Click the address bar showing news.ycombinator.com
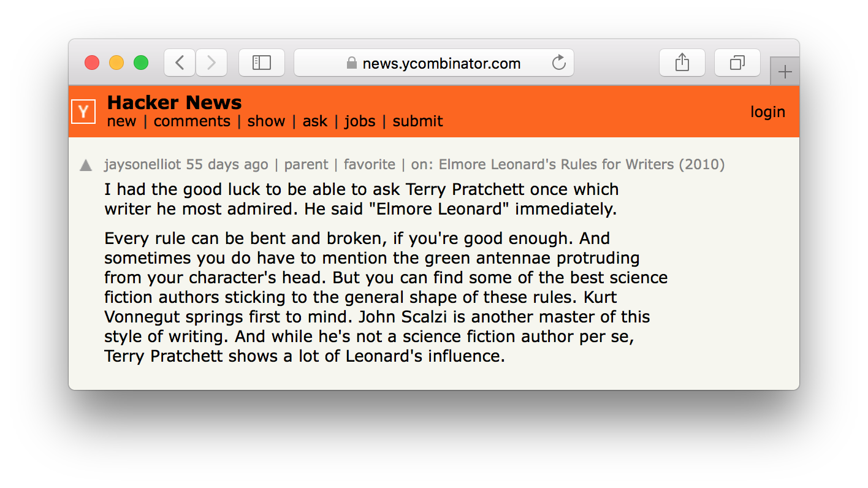868x488 pixels. 434,63
